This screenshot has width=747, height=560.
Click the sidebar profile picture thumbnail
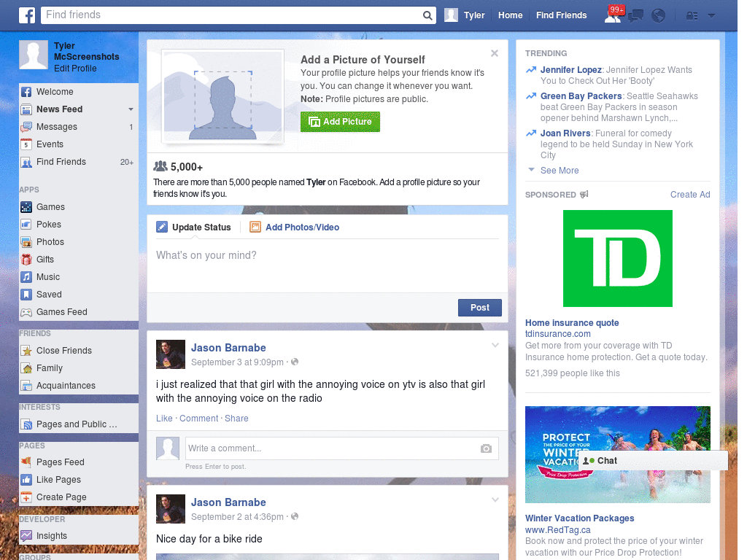(x=34, y=55)
